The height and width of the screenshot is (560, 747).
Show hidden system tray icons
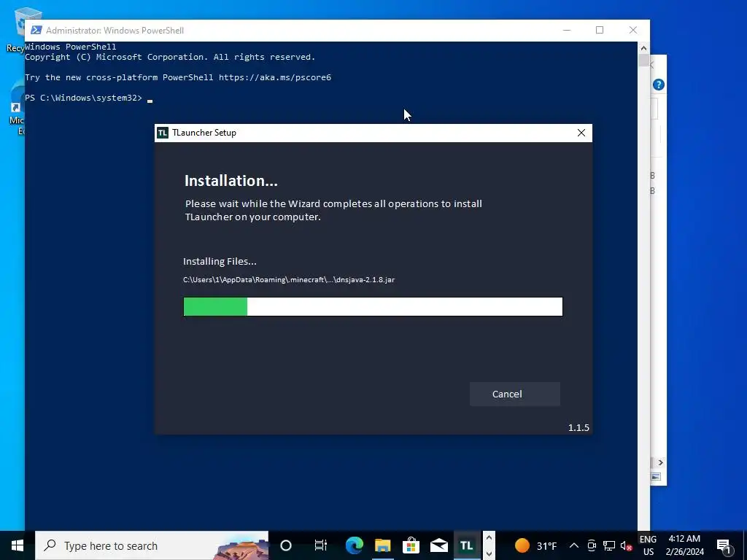[x=574, y=545]
